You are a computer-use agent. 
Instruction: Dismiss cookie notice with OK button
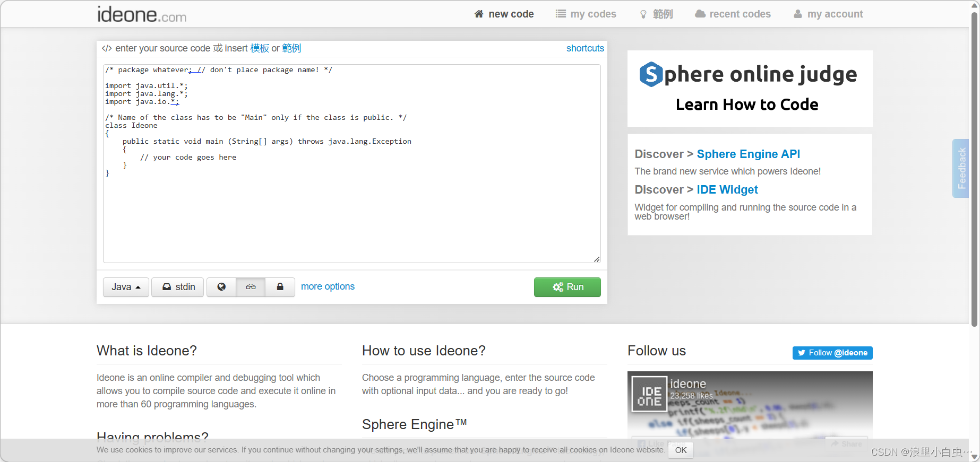pyautogui.click(x=681, y=450)
